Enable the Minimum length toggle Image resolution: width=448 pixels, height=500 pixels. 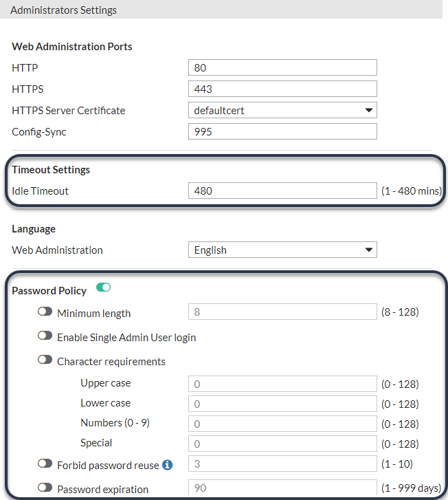pyautogui.click(x=45, y=312)
